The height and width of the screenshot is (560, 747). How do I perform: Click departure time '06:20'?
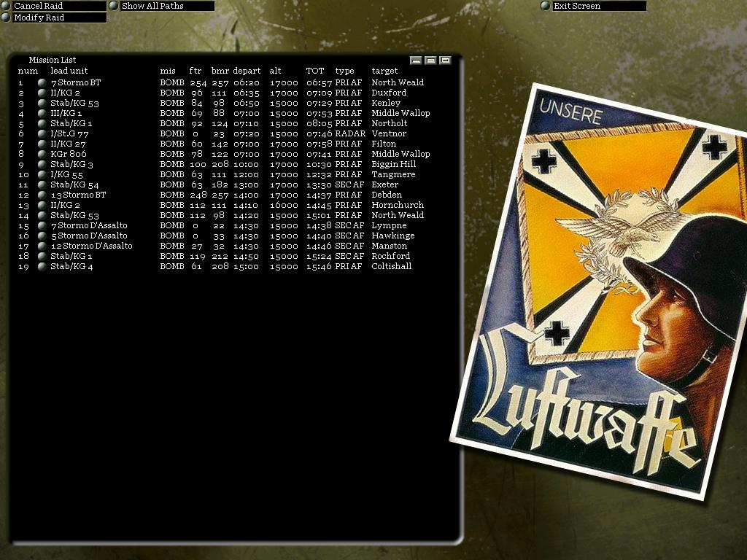click(x=247, y=83)
